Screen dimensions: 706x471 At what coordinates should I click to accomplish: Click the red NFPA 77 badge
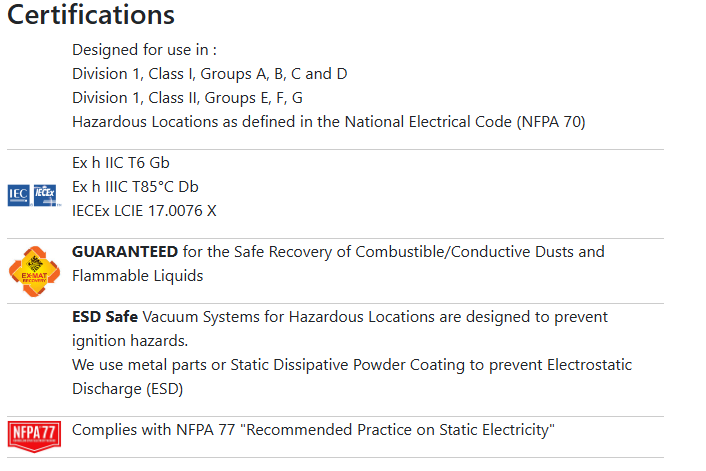pos(34,436)
